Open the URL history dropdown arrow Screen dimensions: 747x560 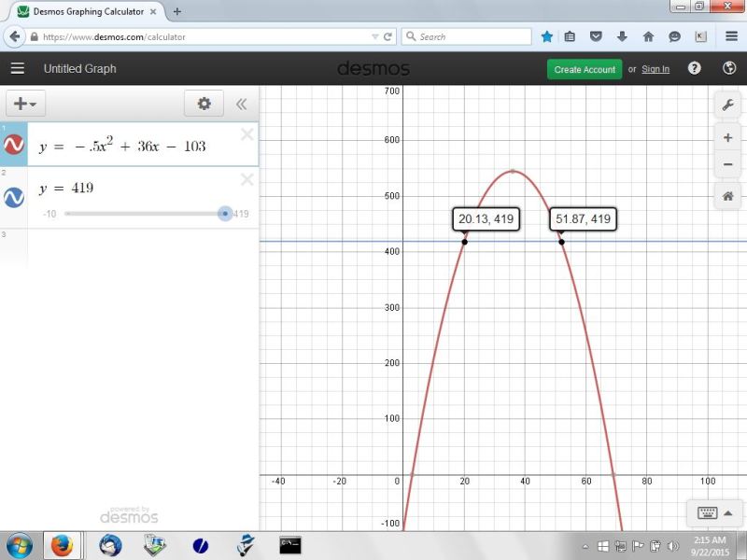(375, 36)
